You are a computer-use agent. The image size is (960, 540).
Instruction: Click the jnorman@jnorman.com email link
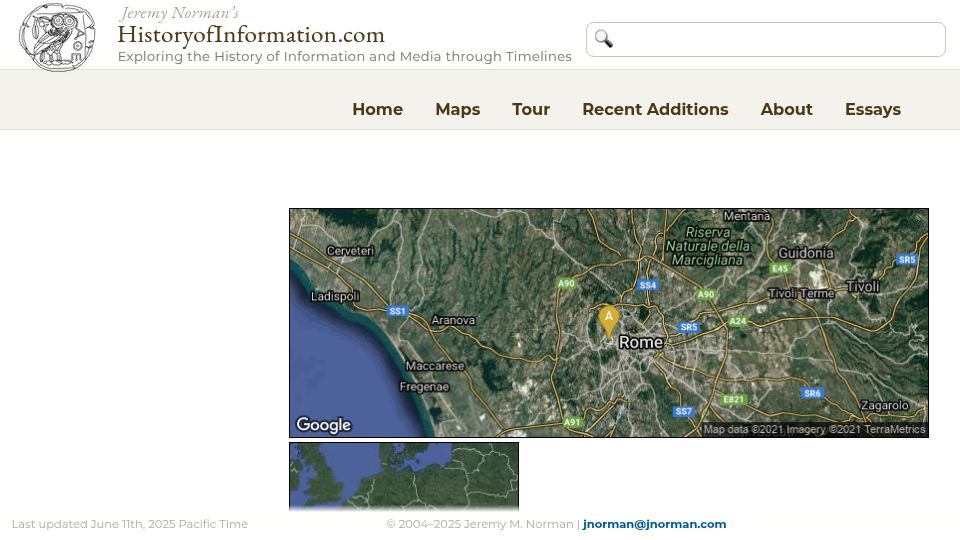coord(654,524)
